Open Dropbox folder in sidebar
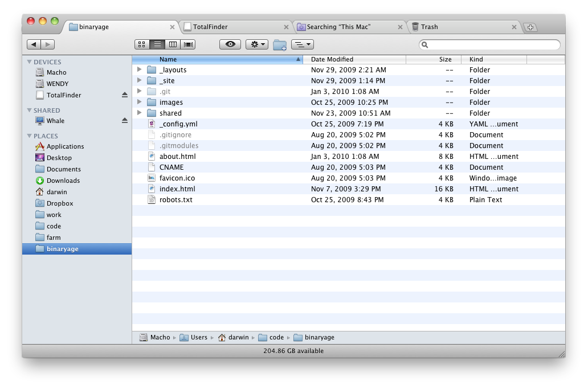 59,203
